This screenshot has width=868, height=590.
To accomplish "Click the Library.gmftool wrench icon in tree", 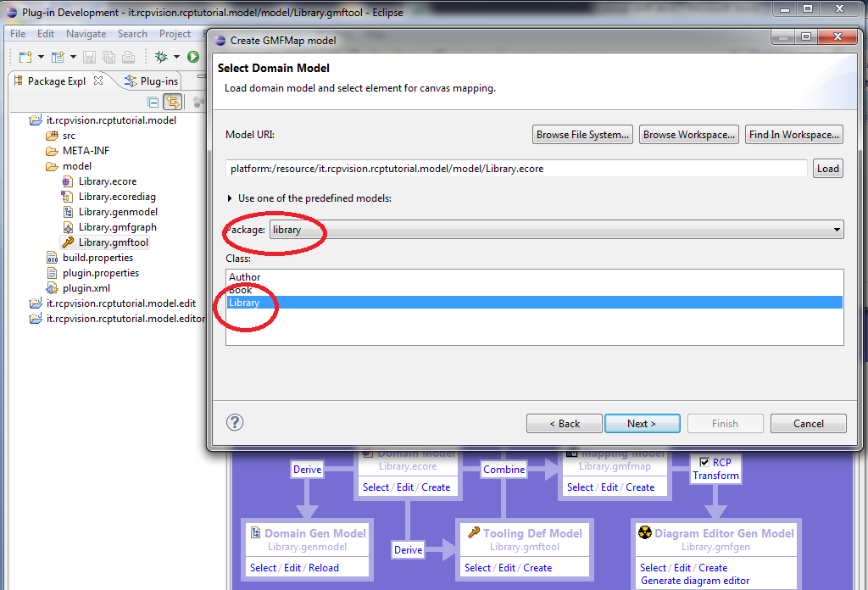I will tap(68, 242).
